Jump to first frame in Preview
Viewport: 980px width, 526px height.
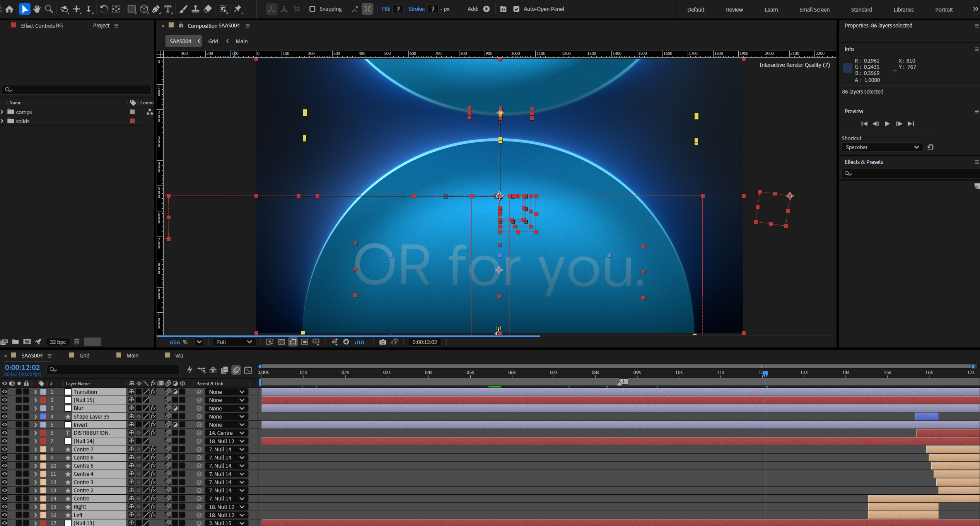(x=864, y=124)
